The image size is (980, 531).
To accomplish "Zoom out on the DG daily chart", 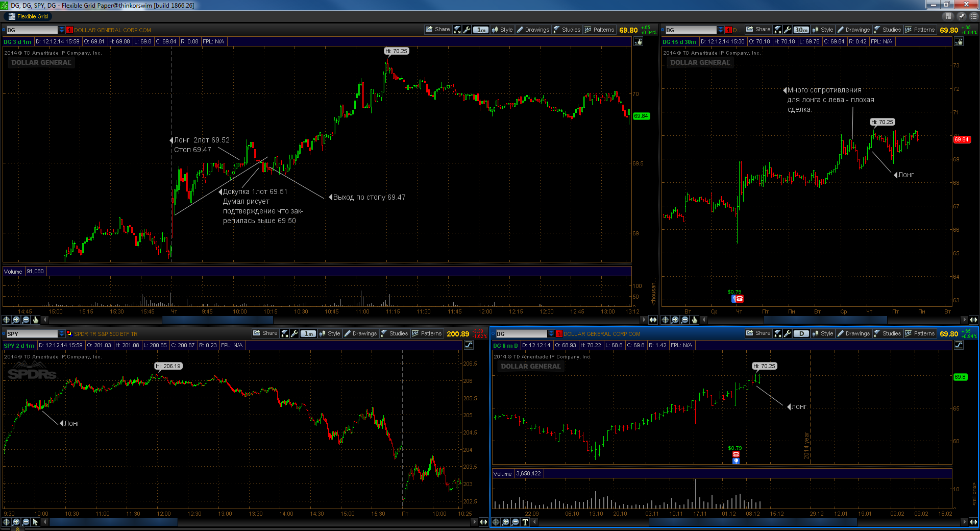I will point(515,522).
